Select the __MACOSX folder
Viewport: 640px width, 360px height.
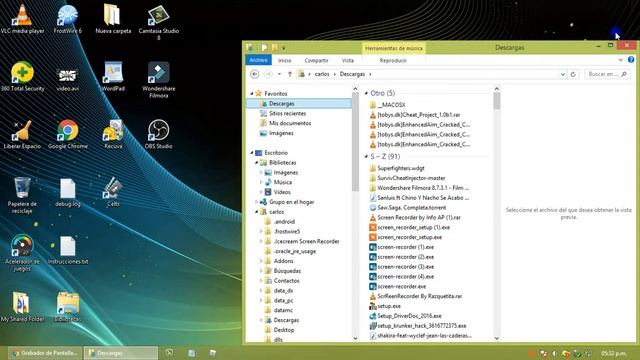pyautogui.click(x=391, y=105)
